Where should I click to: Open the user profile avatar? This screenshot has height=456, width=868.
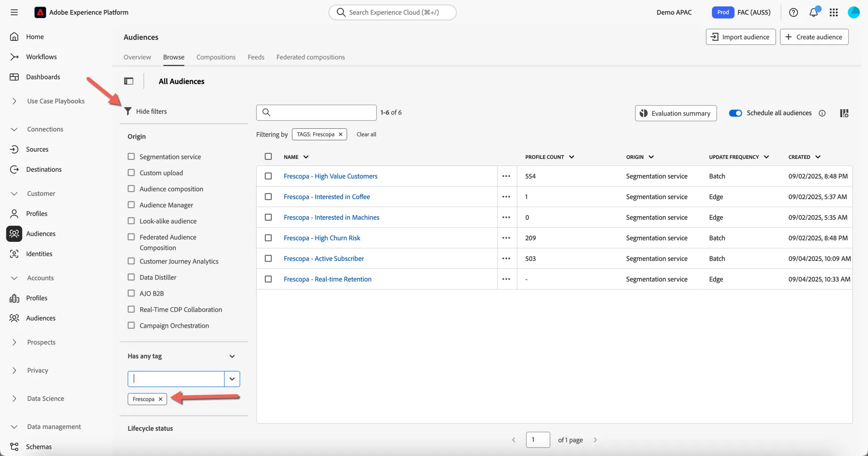pyautogui.click(x=853, y=12)
